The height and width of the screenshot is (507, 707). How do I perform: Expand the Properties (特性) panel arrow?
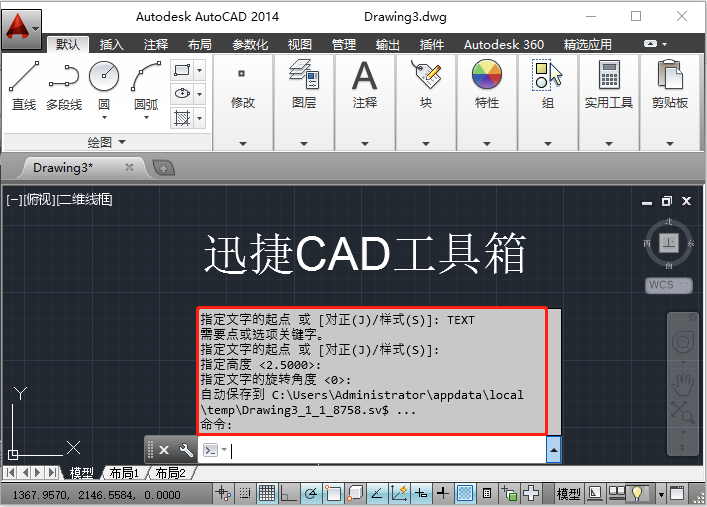click(x=487, y=143)
